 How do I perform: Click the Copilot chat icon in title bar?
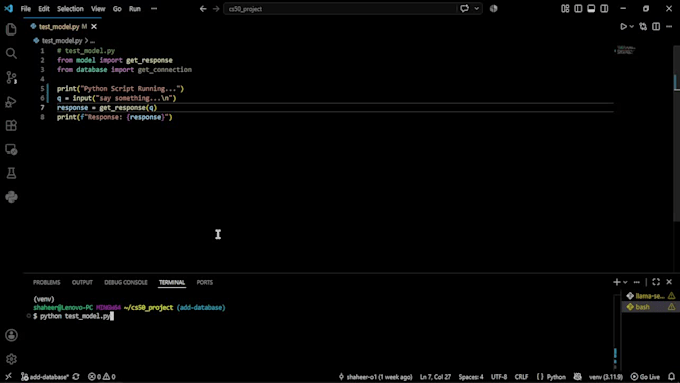(x=464, y=9)
